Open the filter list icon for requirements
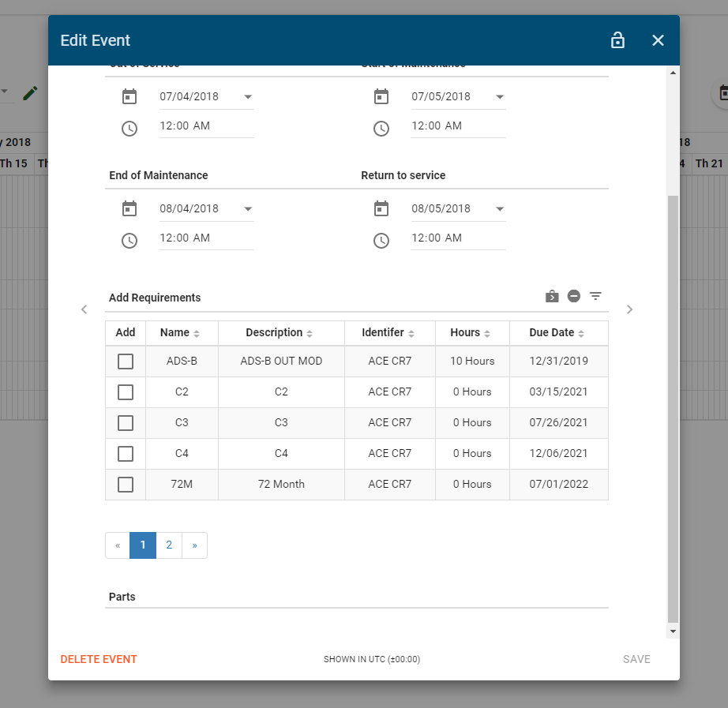 pos(595,296)
